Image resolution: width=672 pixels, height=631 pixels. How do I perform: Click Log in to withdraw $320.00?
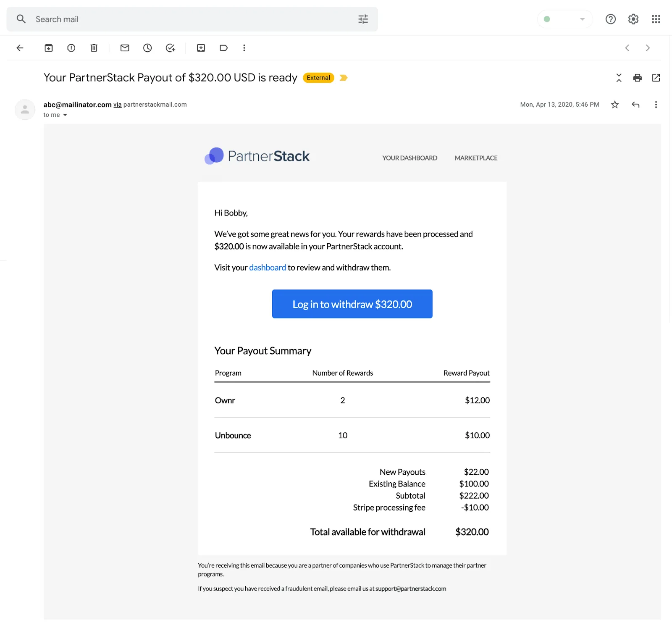coord(352,304)
